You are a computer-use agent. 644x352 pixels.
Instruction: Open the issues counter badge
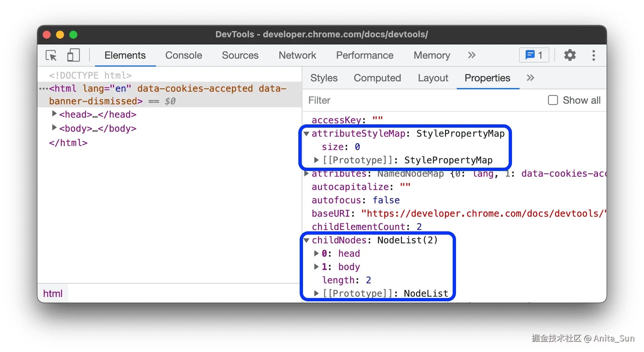pos(534,55)
